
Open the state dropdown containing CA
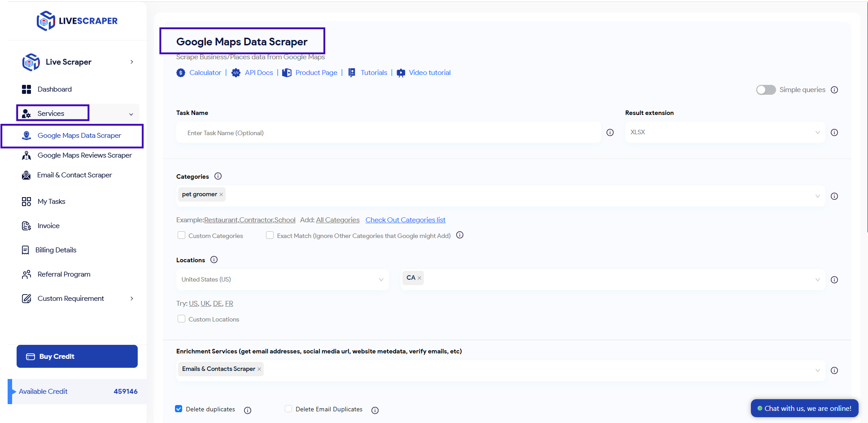[x=613, y=279]
